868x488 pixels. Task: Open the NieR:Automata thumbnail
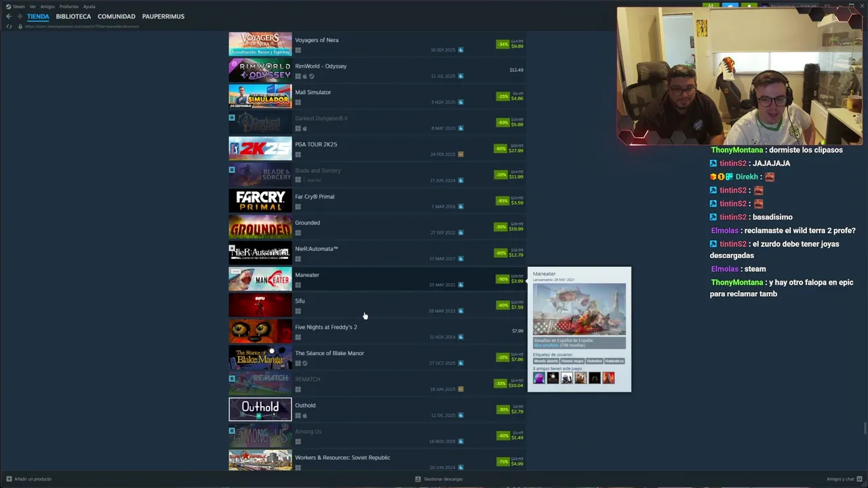pos(260,253)
